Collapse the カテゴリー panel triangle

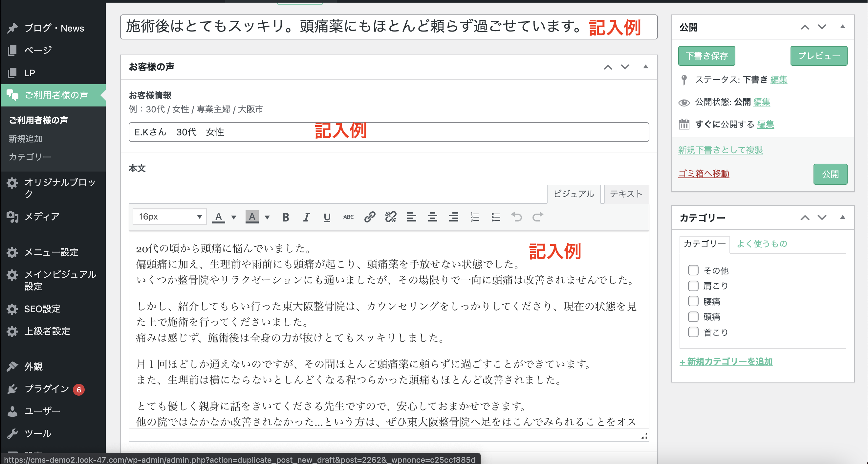coord(842,217)
